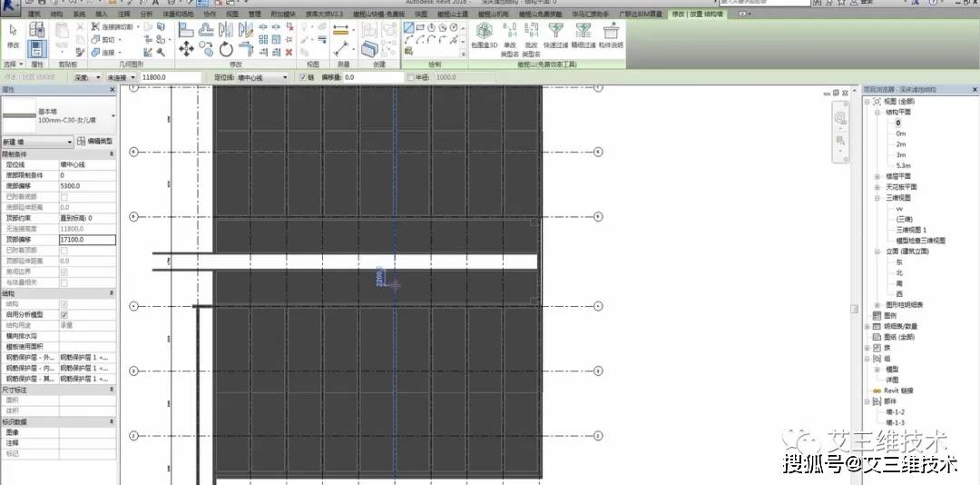Click the zoom region icon in navigation bar

point(840,141)
